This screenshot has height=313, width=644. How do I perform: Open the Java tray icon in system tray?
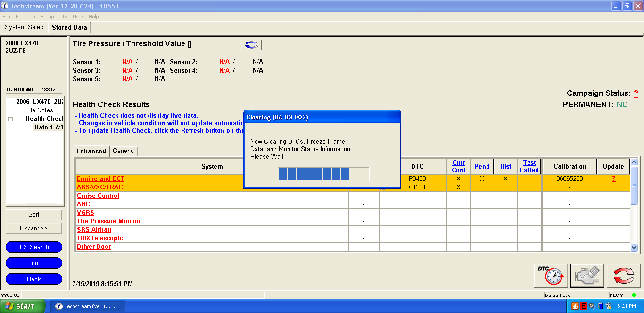(x=575, y=306)
